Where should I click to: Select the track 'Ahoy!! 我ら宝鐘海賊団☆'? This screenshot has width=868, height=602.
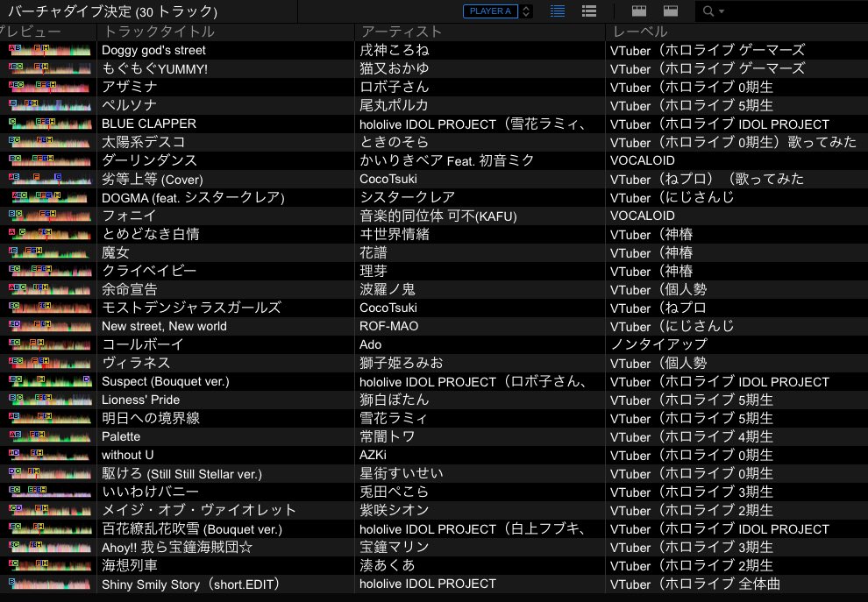pos(177,547)
